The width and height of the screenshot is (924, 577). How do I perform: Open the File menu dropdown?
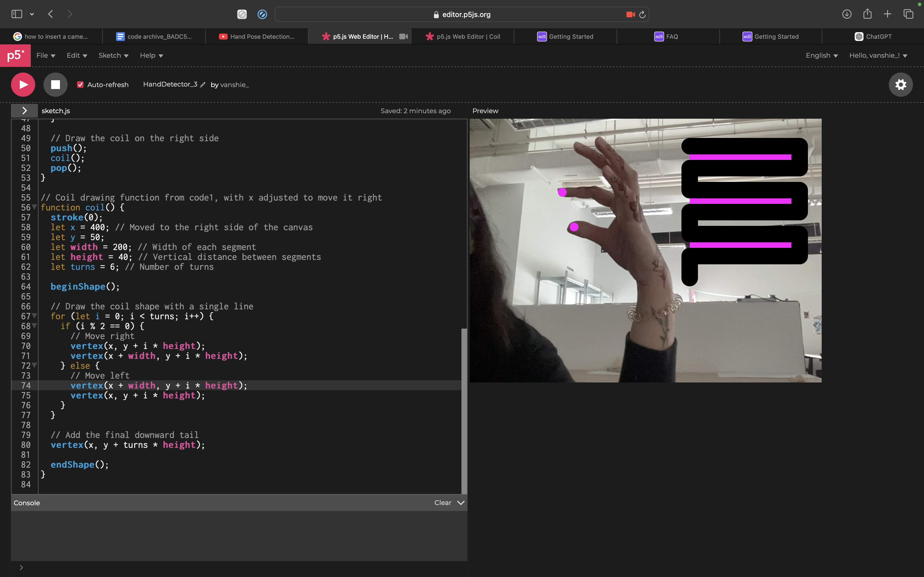tap(45, 56)
